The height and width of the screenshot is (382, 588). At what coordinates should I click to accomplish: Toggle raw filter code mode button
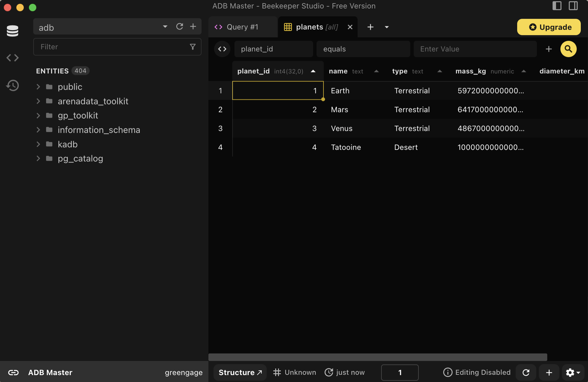pos(222,49)
